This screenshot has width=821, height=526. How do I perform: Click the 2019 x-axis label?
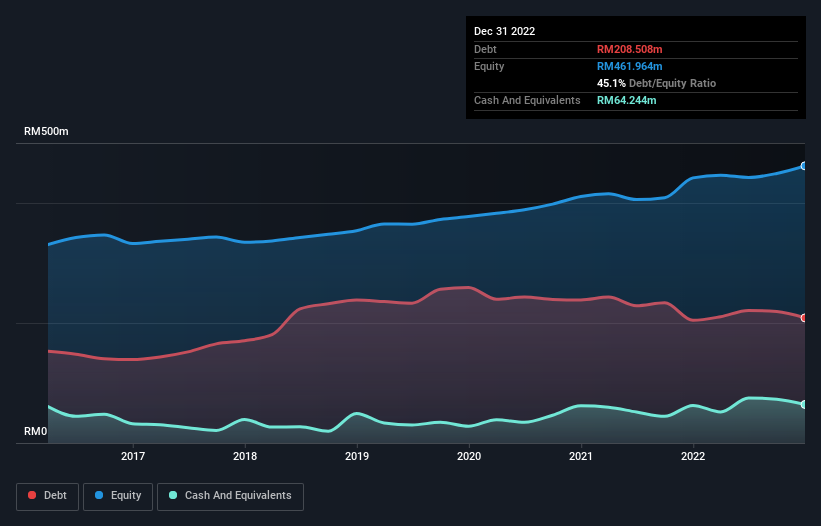[x=357, y=456]
